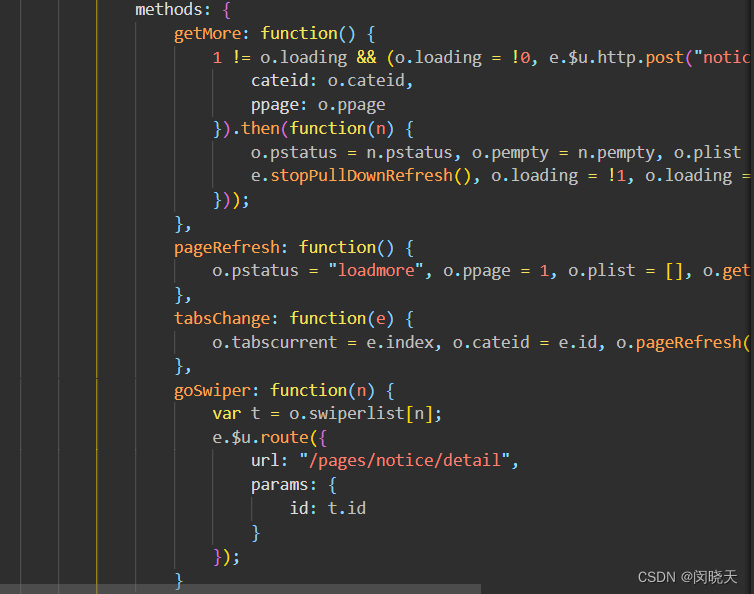Click the "methods" keyword at top

click(x=169, y=10)
